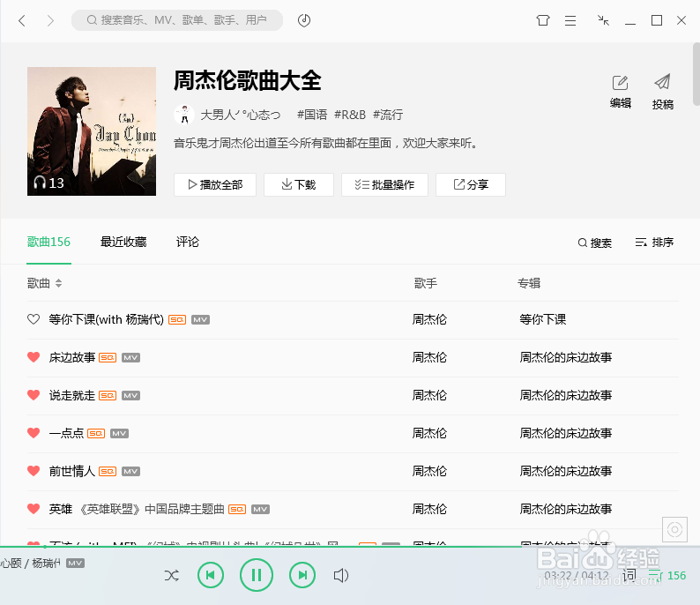This screenshot has width=700, height=605.
Task: Select the song title 前世情人
Action: (72, 471)
